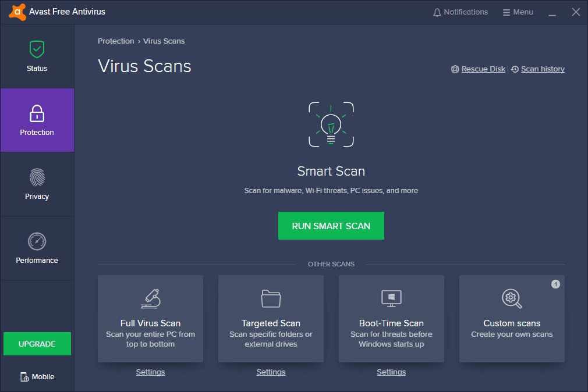Click the Avast logo
Screen dimensions: 588x392
pyautogui.click(x=16, y=12)
